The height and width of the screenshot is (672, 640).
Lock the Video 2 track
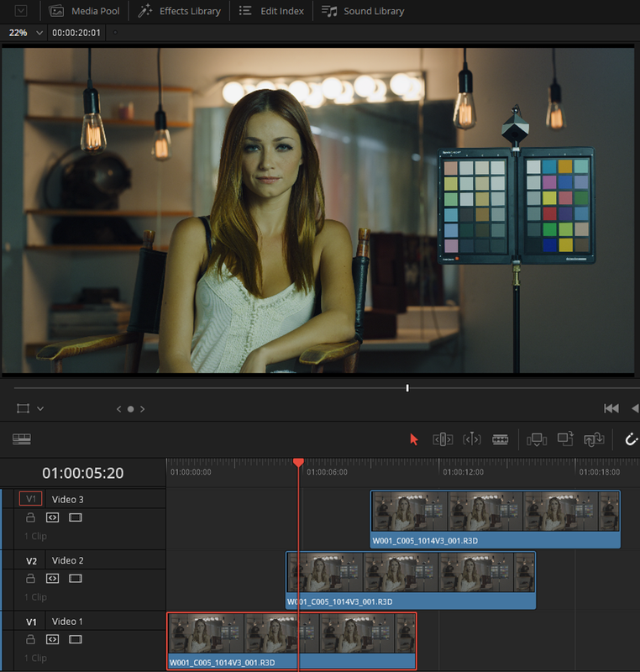30,579
